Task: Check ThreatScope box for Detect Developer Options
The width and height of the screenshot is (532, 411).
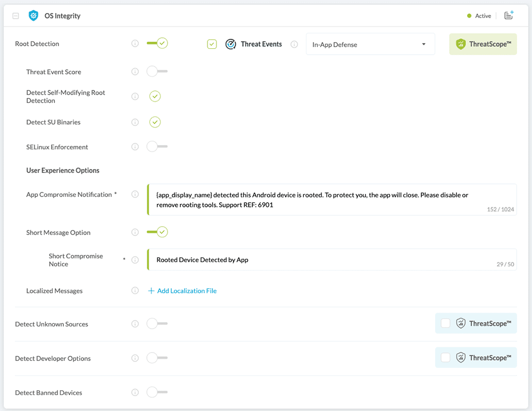Action: [446, 358]
